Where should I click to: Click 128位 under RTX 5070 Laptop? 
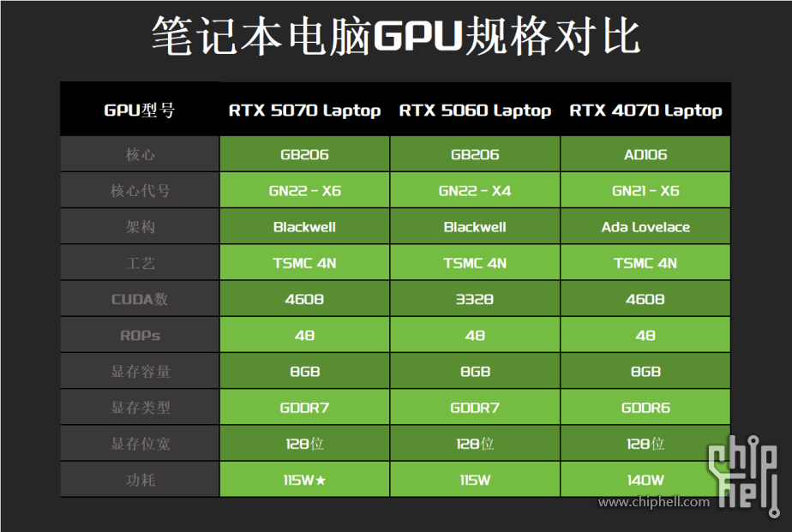[304, 444]
